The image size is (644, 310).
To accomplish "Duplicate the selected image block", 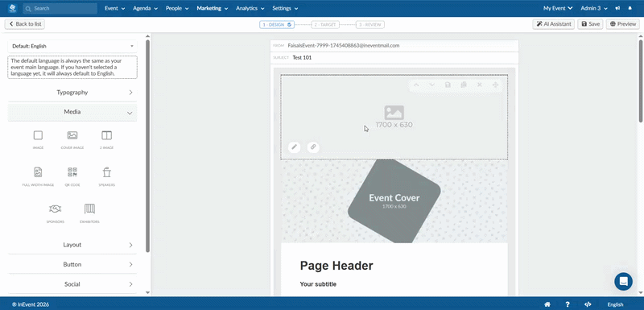I will pos(464,85).
